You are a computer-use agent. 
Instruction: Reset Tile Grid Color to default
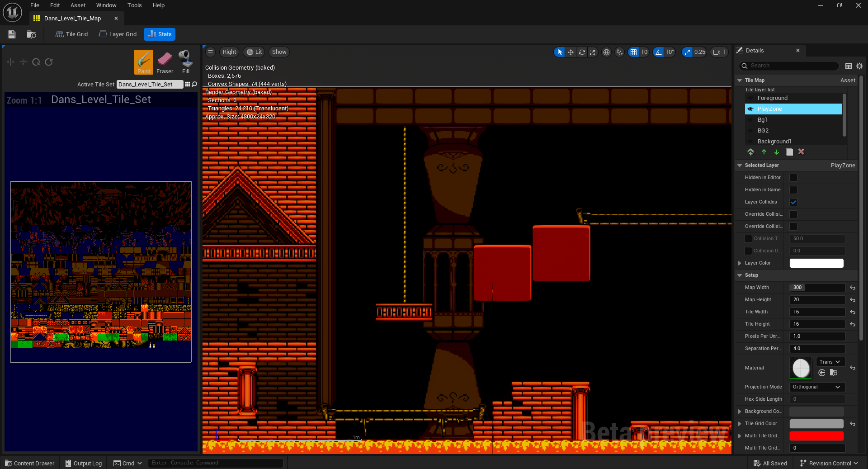853,424
